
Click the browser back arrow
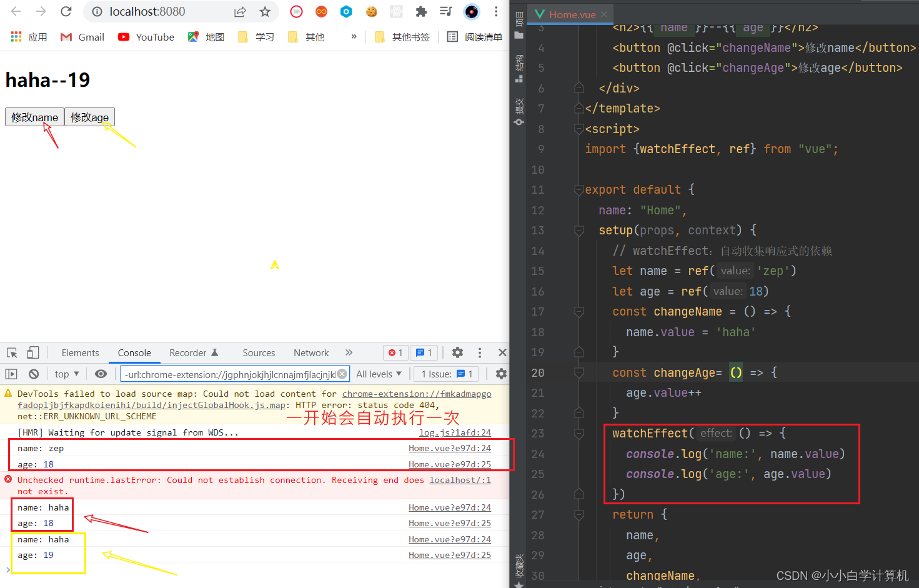[16, 11]
